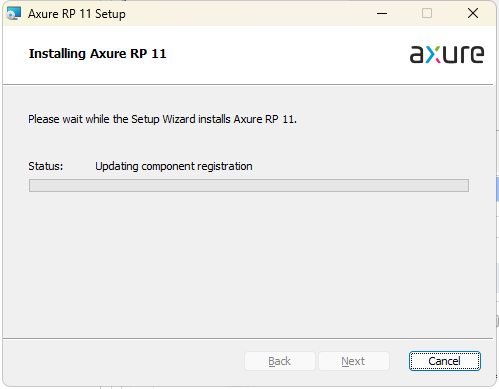The image size is (499, 389).
Task: Click the 'Status:' label
Action: [46, 166]
